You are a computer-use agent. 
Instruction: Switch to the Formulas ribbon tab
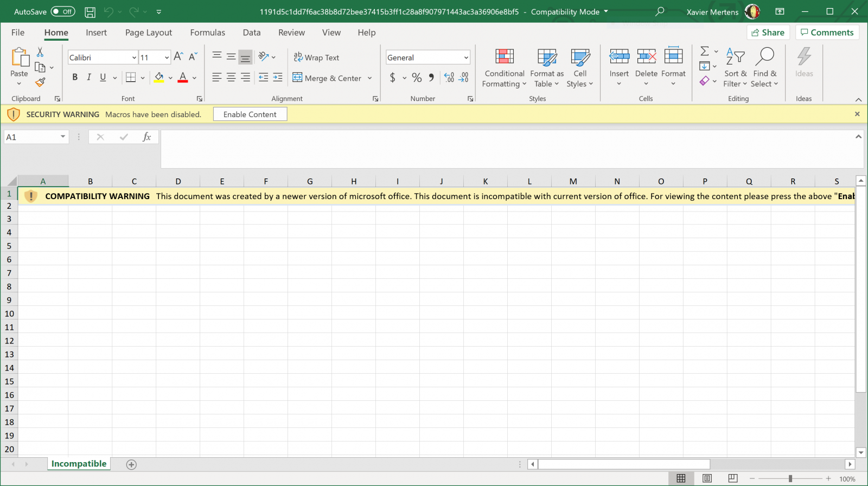207,33
